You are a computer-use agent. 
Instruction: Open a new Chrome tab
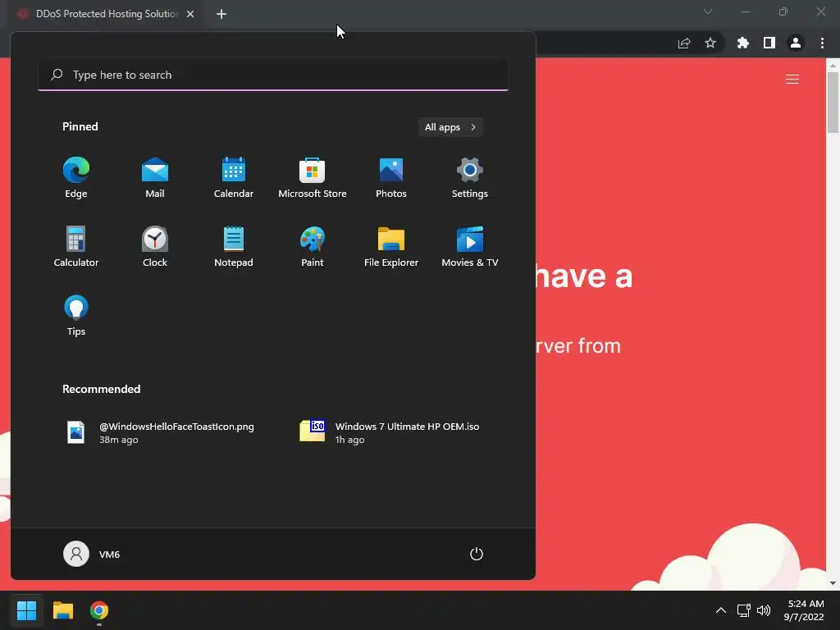click(x=221, y=14)
